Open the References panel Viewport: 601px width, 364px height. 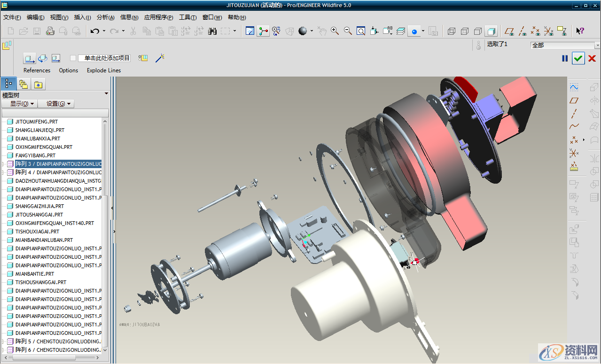[x=37, y=70]
